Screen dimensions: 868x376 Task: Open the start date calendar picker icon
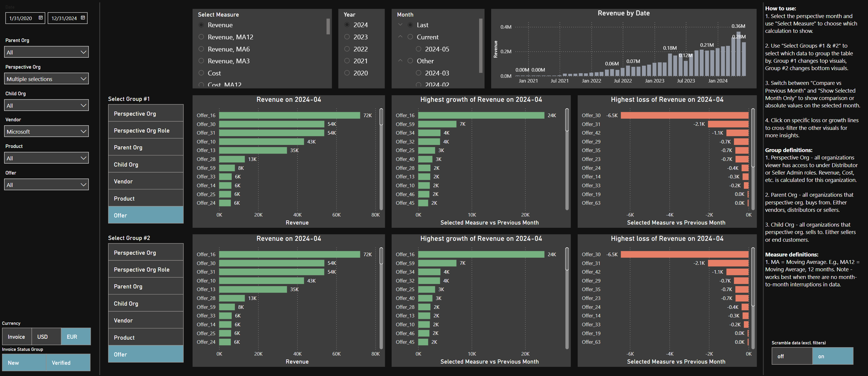pyautogui.click(x=40, y=18)
